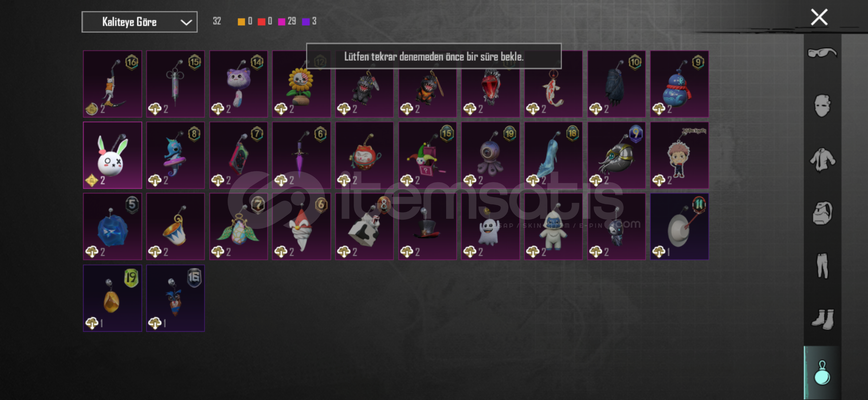Image resolution: width=868 pixels, height=400 pixels.
Task: Select the golden egg charm numbered 19
Action: [x=112, y=298]
